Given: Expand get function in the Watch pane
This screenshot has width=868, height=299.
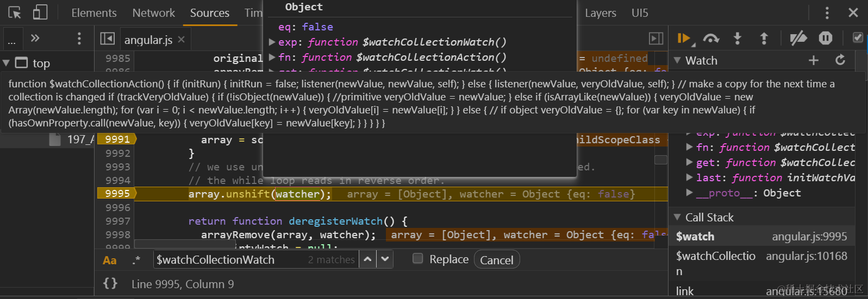Looking at the screenshot, I should point(689,162).
